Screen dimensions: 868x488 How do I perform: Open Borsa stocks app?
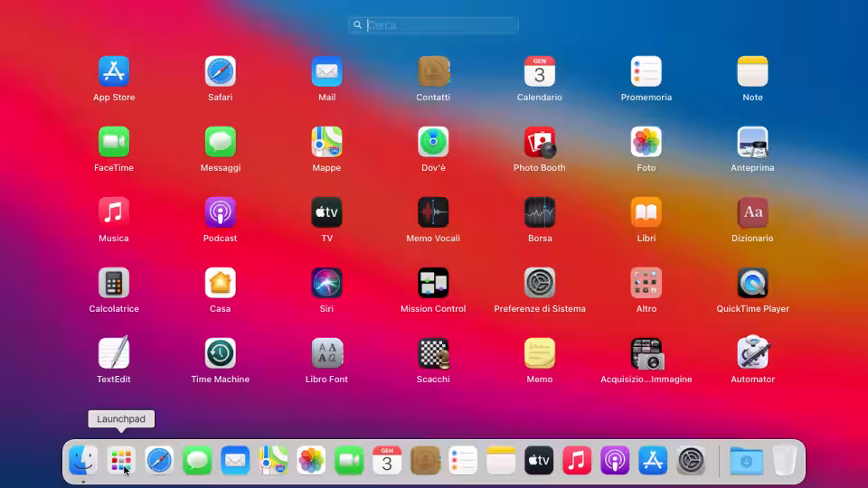tap(540, 211)
